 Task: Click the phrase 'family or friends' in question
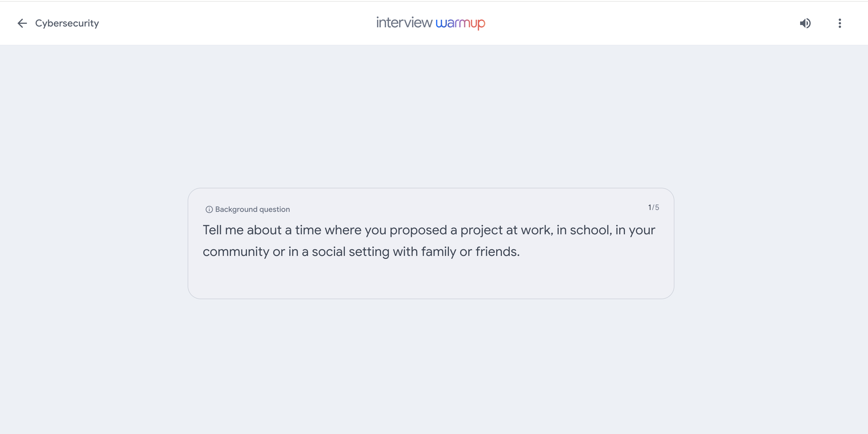(x=470, y=252)
